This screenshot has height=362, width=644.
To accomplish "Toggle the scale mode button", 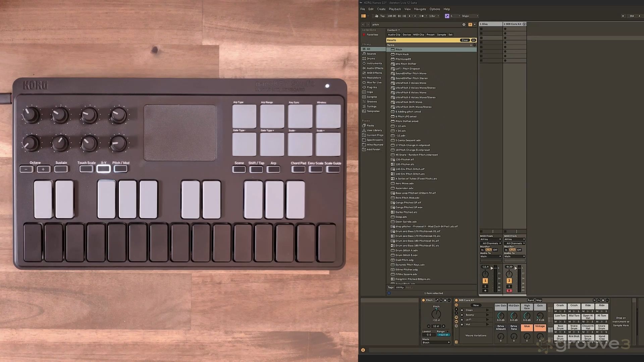I will pos(447,16).
